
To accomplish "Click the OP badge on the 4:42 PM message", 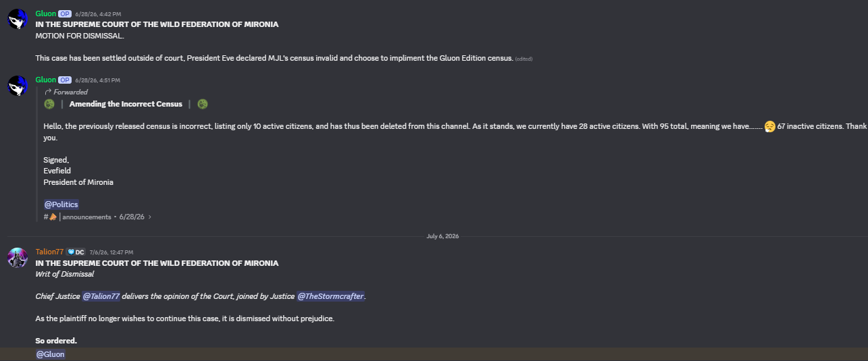I will 65,13.
